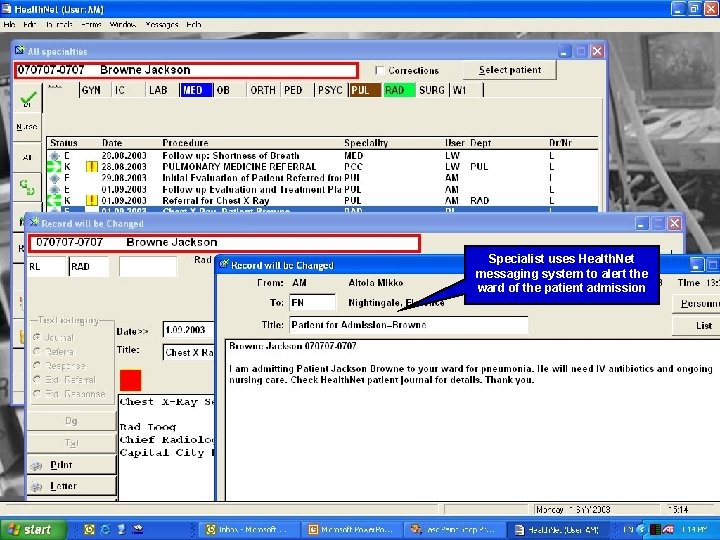The width and height of the screenshot is (720, 540).
Task: Switch to the green RAD tab
Action: [x=399, y=90]
